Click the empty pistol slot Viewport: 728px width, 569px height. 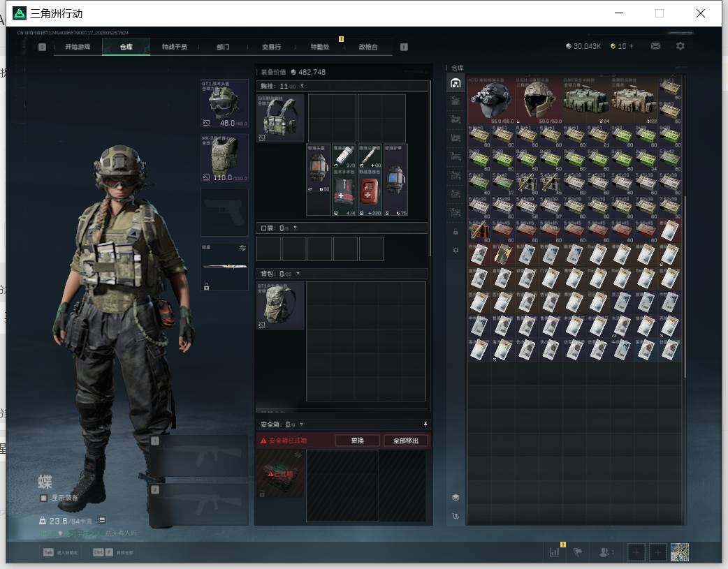(224, 212)
